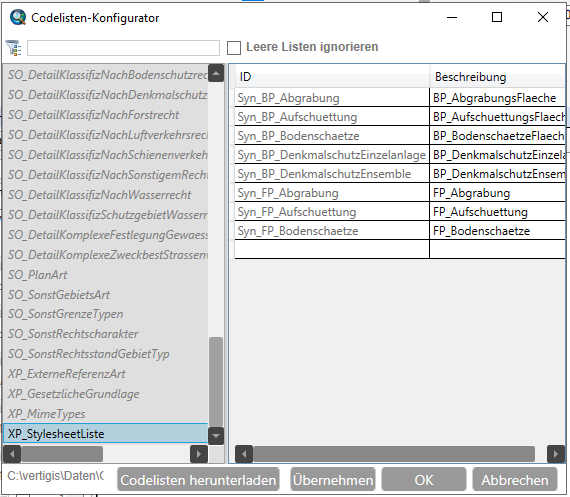Click the FP_Bodenschaetze description cell
This screenshot has width=570, height=497.
(x=497, y=230)
